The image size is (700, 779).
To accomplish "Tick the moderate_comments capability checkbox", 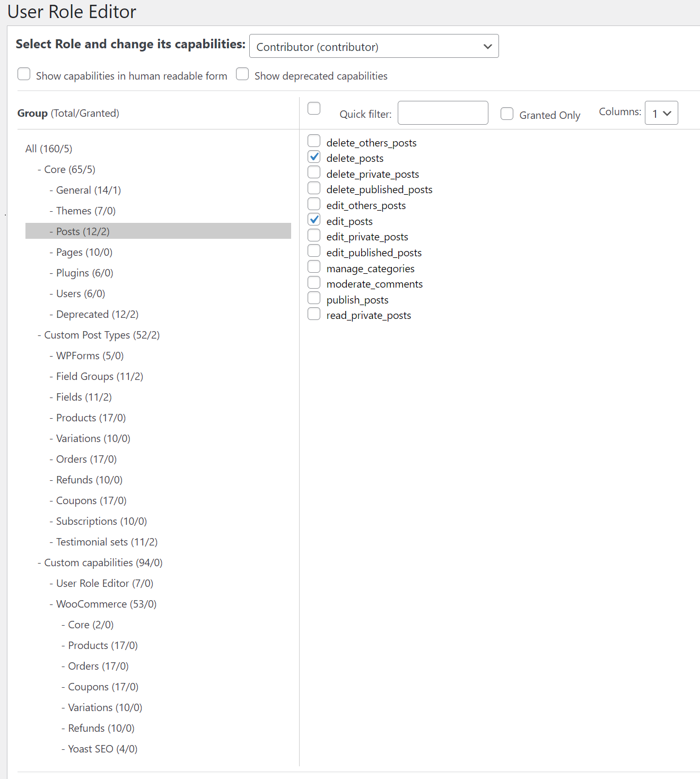I will coord(314,283).
